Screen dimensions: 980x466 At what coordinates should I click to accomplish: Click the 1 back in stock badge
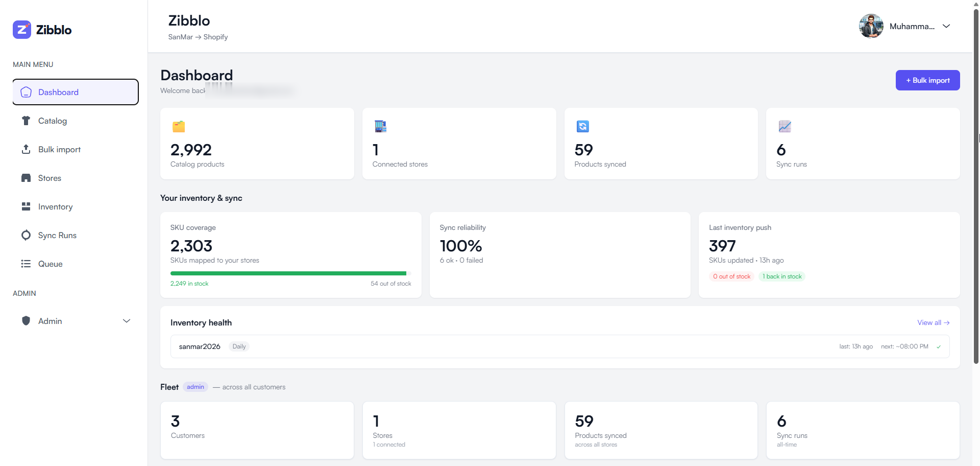point(782,276)
